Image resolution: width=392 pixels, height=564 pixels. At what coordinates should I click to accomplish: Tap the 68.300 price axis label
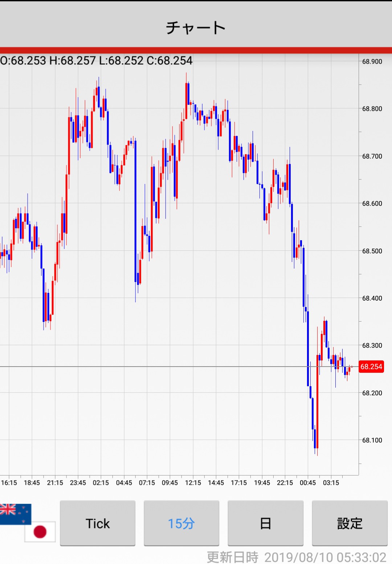(372, 345)
